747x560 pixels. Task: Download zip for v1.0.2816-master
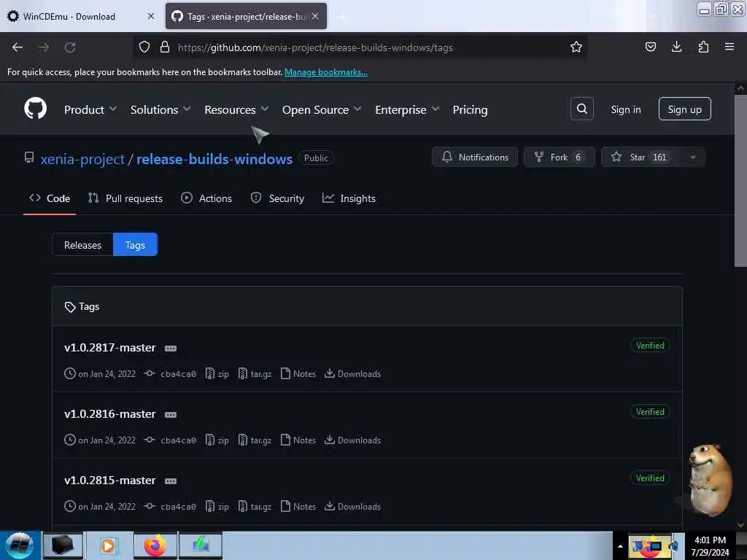(217, 440)
